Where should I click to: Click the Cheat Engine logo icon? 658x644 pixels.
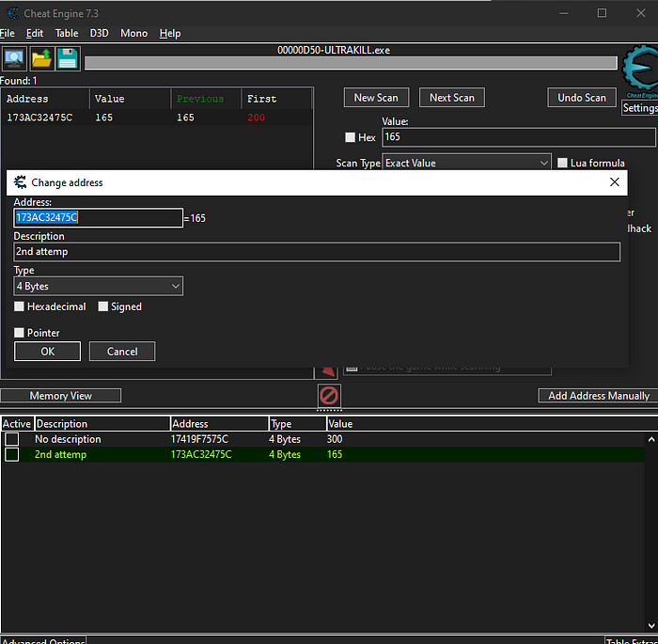[x=640, y=70]
